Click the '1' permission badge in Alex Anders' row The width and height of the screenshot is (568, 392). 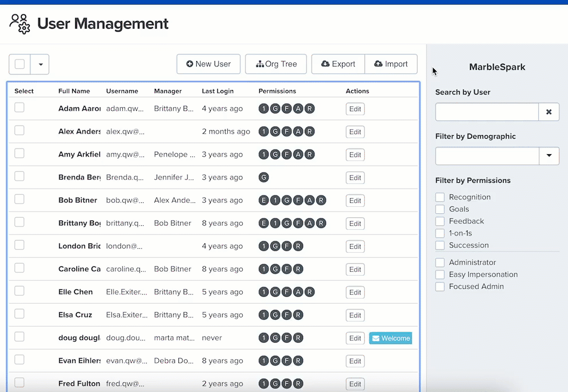[264, 131]
